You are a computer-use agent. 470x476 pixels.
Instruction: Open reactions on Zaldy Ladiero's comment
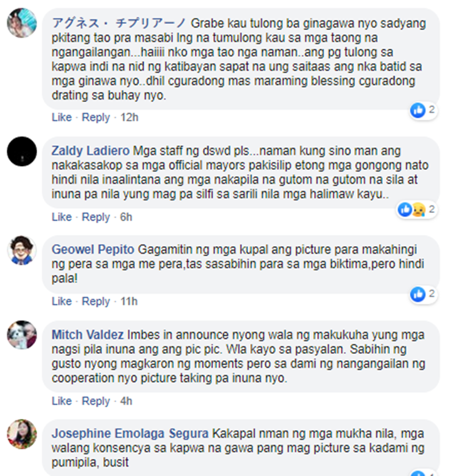[417, 209]
